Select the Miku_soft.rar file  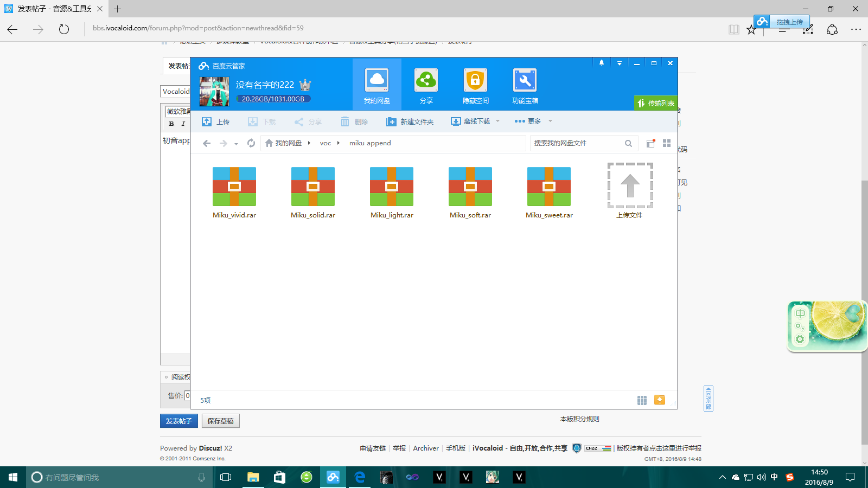coord(470,192)
